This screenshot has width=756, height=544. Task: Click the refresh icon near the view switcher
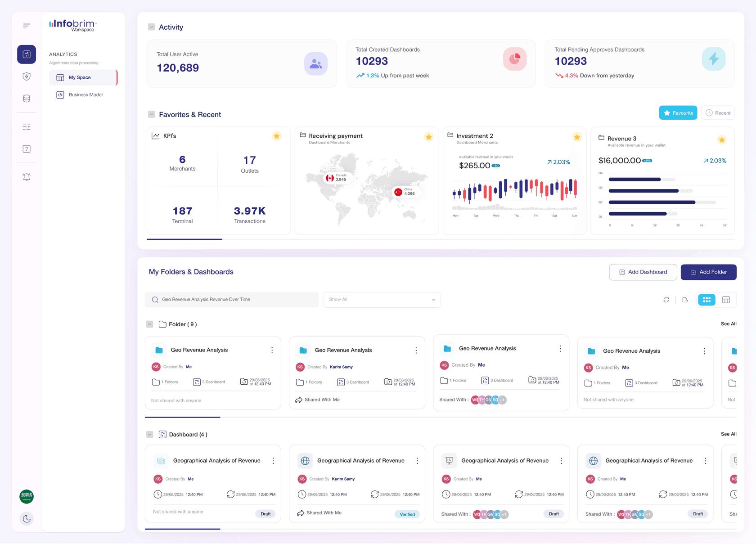click(x=666, y=300)
